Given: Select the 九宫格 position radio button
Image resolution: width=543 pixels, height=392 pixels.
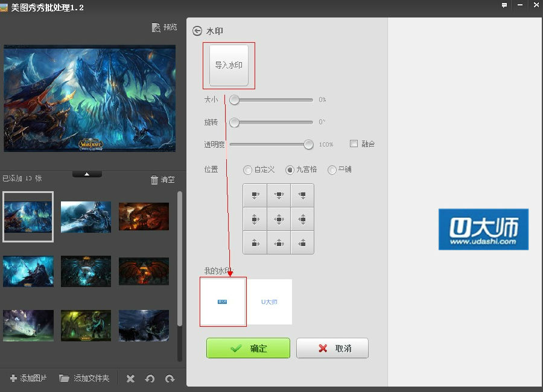Looking at the screenshot, I should click(x=290, y=170).
